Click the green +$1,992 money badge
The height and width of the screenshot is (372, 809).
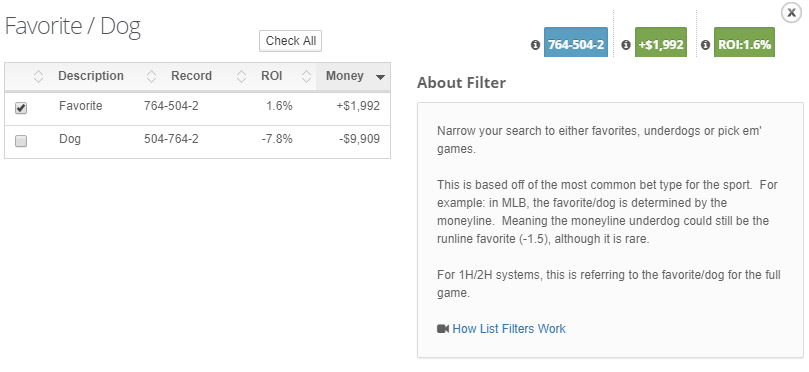pyautogui.click(x=661, y=42)
